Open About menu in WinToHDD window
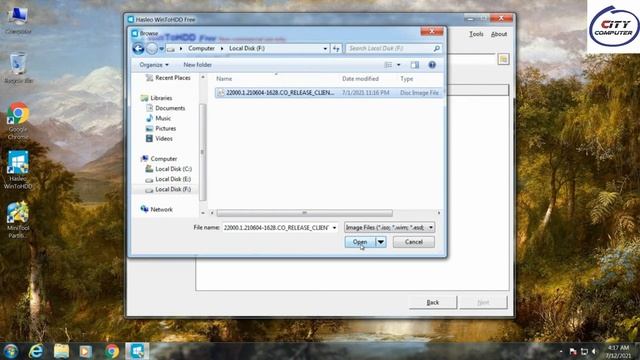 [x=499, y=34]
